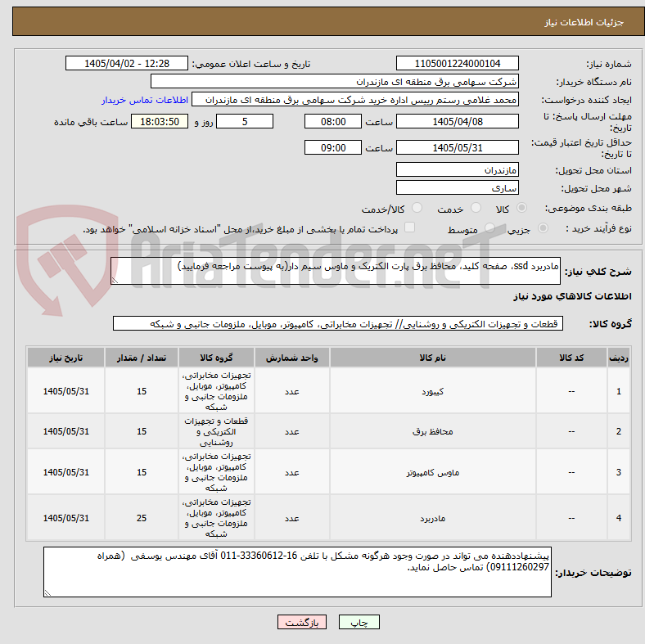Image resolution: width=645 pixels, height=644 pixels.
Task: Click delivery city field ساری
Action: pyautogui.click(x=457, y=187)
